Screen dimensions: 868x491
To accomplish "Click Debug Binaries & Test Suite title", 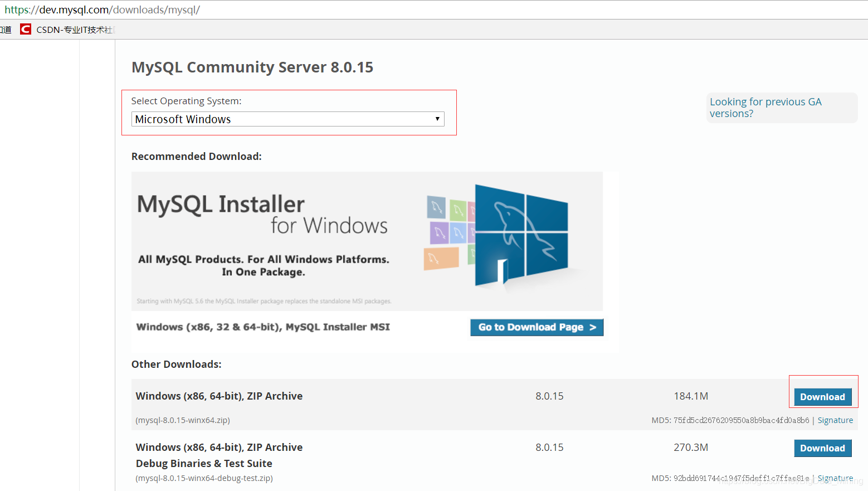I will [x=204, y=464].
